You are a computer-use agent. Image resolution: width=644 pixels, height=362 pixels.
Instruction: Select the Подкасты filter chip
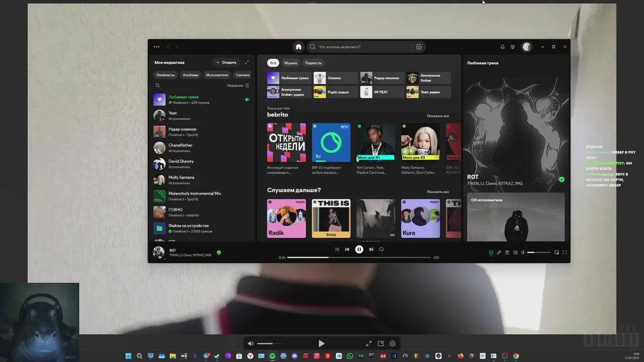(x=313, y=63)
